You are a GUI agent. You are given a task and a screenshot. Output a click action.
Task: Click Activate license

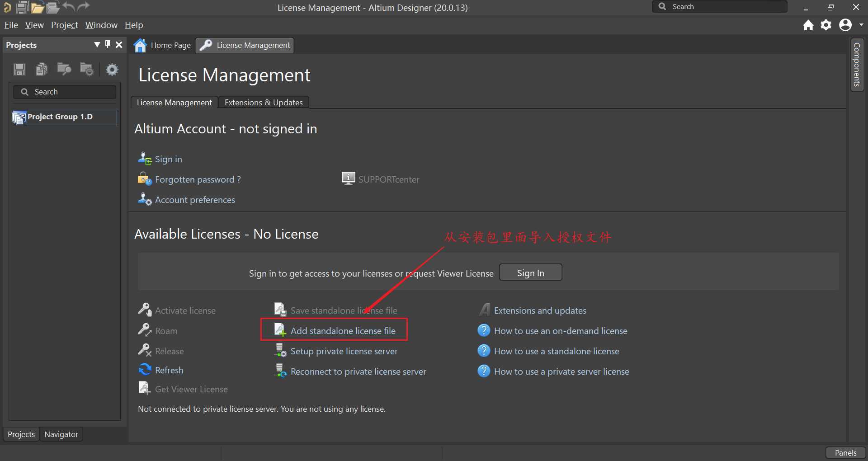[185, 310]
